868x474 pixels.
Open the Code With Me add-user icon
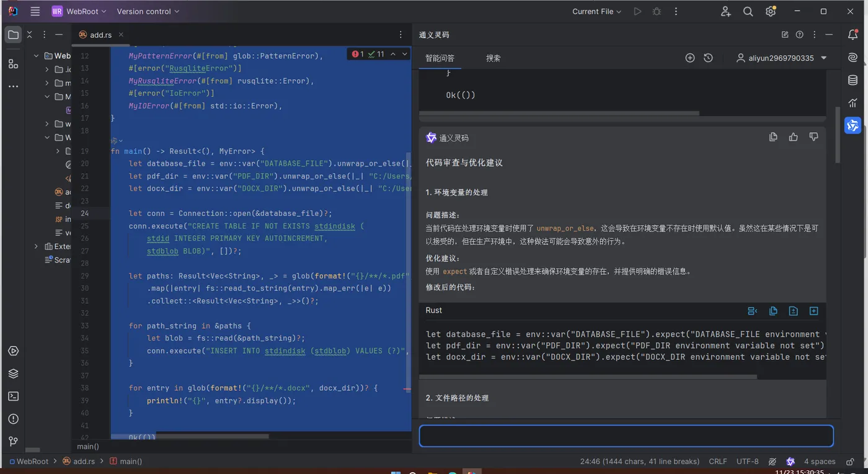(x=726, y=11)
